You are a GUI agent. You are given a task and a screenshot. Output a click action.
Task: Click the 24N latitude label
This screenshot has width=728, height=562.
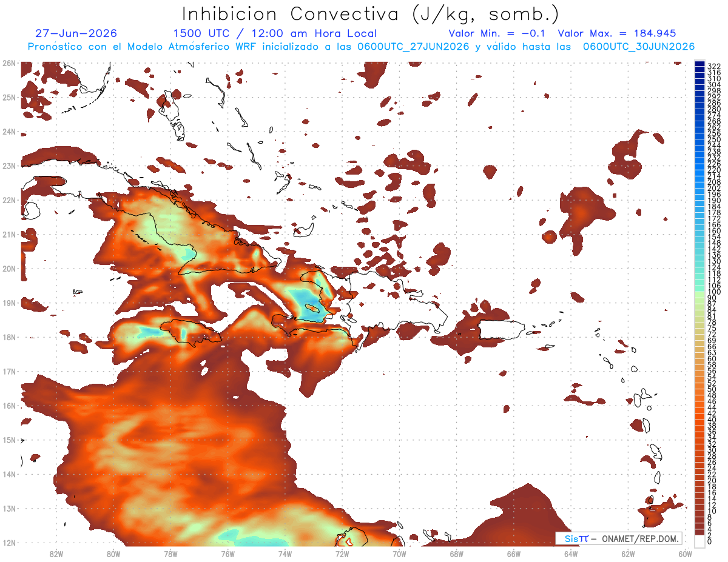[x=8, y=132]
